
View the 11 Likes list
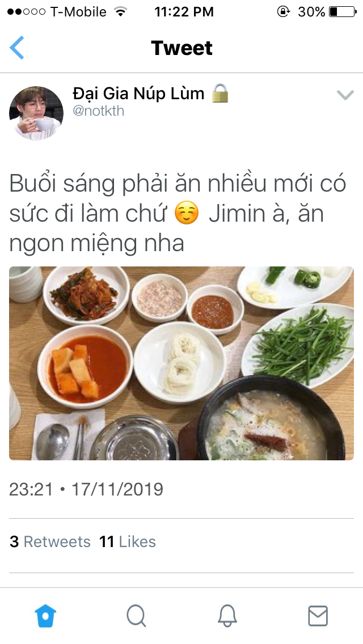(128, 542)
